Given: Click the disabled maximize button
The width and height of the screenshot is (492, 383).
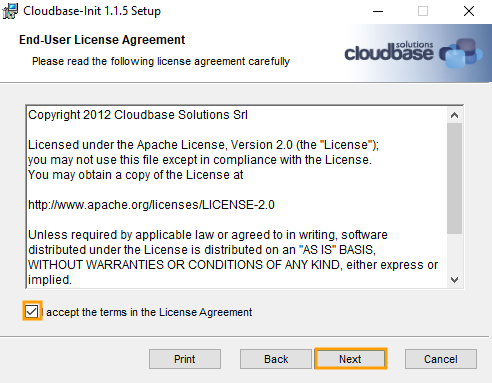Looking at the screenshot, I should (x=423, y=11).
